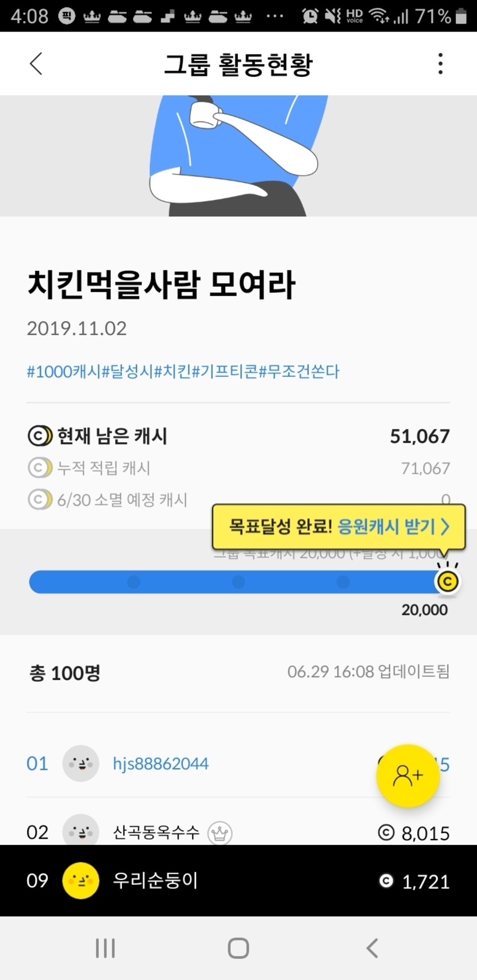The width and height of the screenshot is (477, 980).
Task: Tap 응원캐시 받기 link in tooltip
Action: (x=386, y=526)
